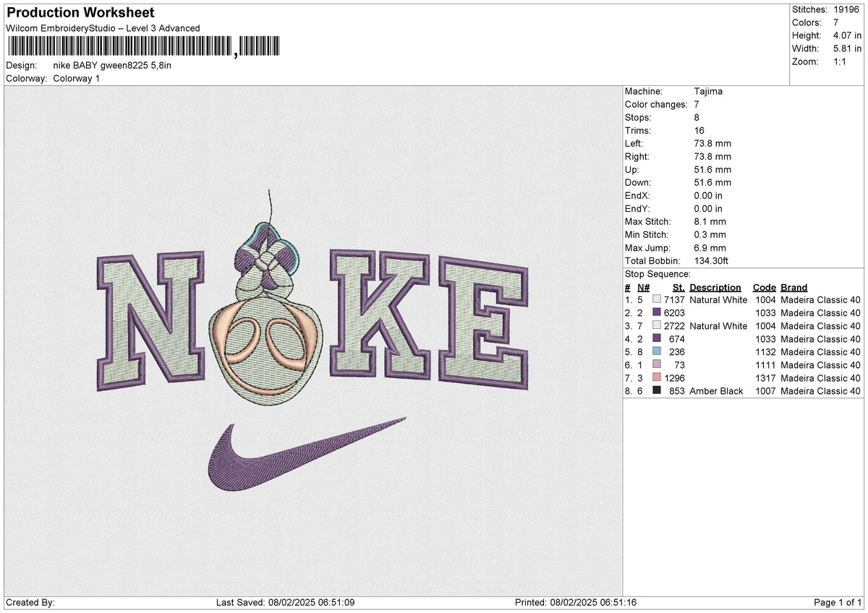
Task: Click the Code column header
Action: (x=764, y=288)
